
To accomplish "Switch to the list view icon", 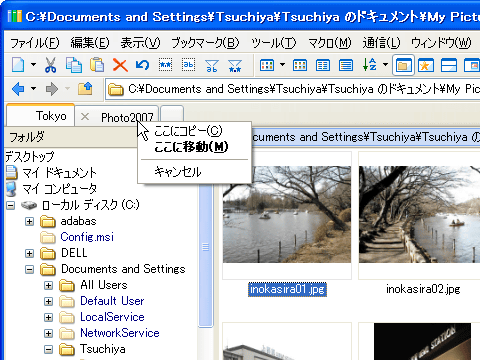I will point(323,65).
